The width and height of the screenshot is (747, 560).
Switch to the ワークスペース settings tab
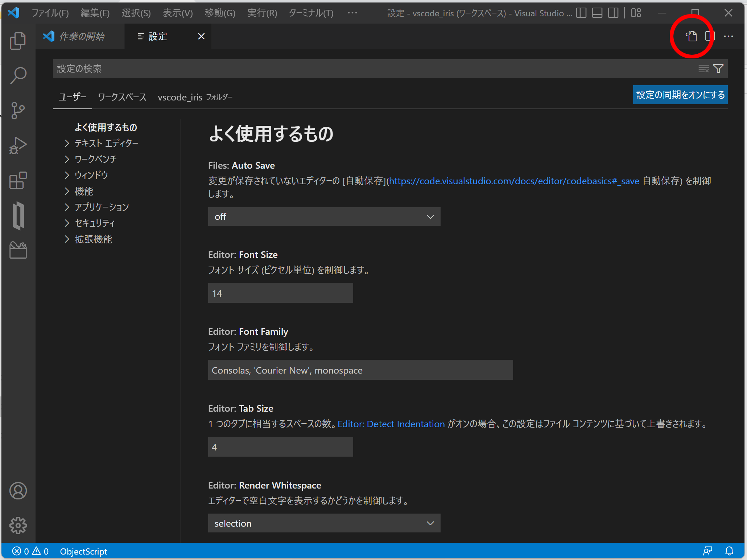tap(122, 97)
